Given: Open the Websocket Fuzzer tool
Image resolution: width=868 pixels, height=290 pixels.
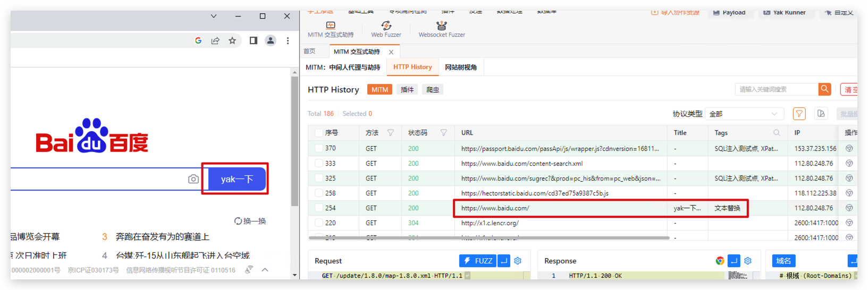Looking at the screenshot, I should (x=441, y=29).
